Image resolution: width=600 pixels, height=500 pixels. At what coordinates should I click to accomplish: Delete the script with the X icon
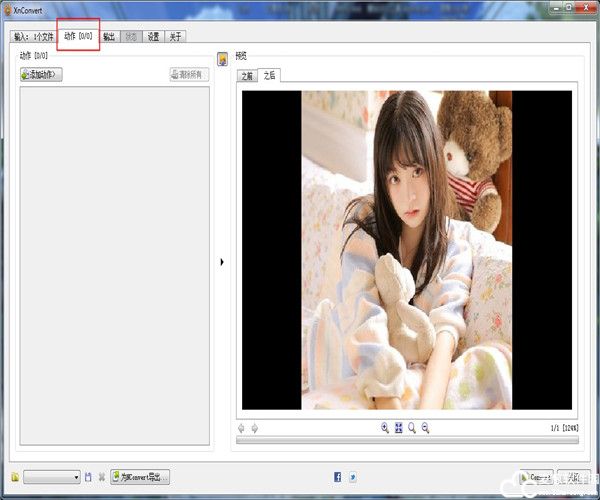(102, 477)
